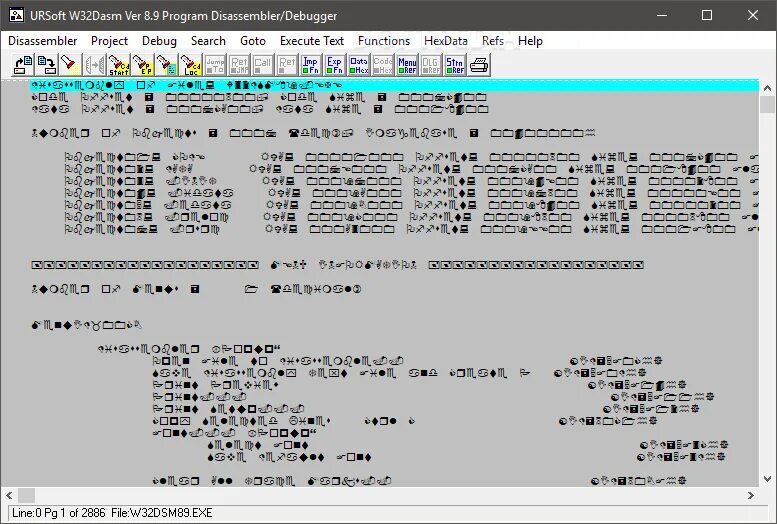Click the Goto Page flashlight icon
The width and height of the screenshot is (777, 524).
pos(167,65)
